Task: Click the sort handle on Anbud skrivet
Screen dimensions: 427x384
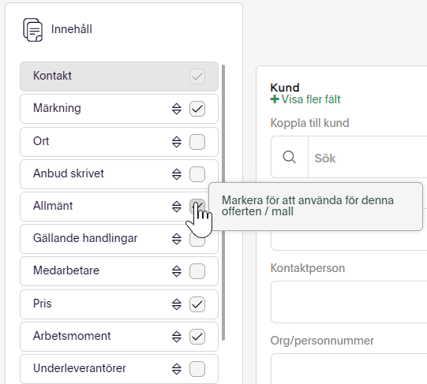Action: tap(177, 174)
